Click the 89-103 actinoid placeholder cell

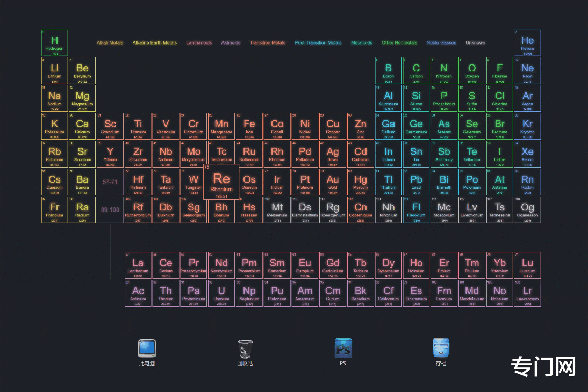click(110, 209)
